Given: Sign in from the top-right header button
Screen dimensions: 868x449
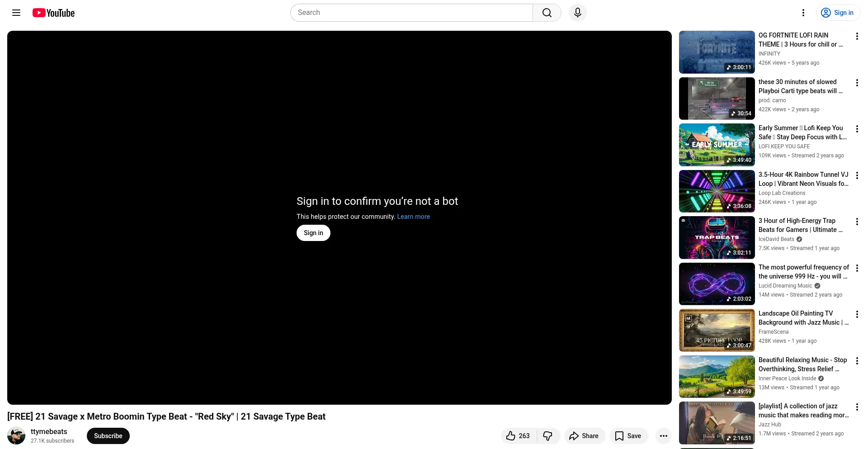Looking at the screenshot, I should [838, 13].
